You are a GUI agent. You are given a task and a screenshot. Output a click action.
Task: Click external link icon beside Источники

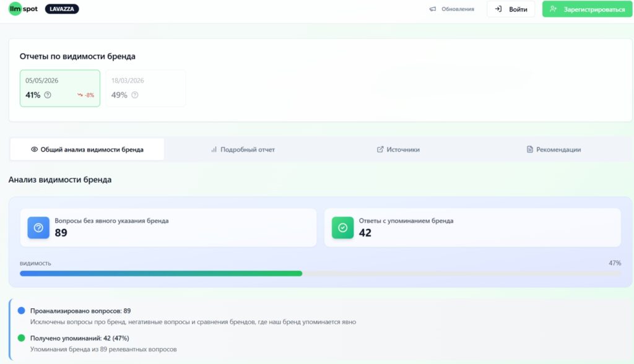pos(380,149)
